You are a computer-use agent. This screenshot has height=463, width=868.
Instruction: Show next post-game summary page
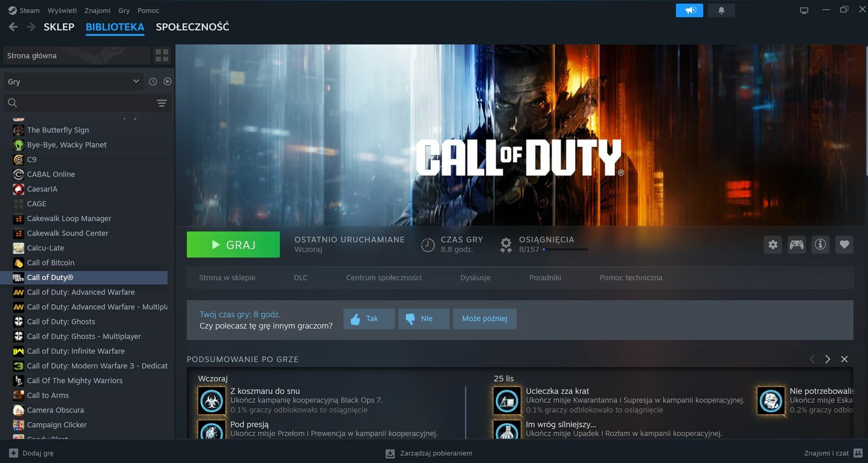[x=827, y=359]
